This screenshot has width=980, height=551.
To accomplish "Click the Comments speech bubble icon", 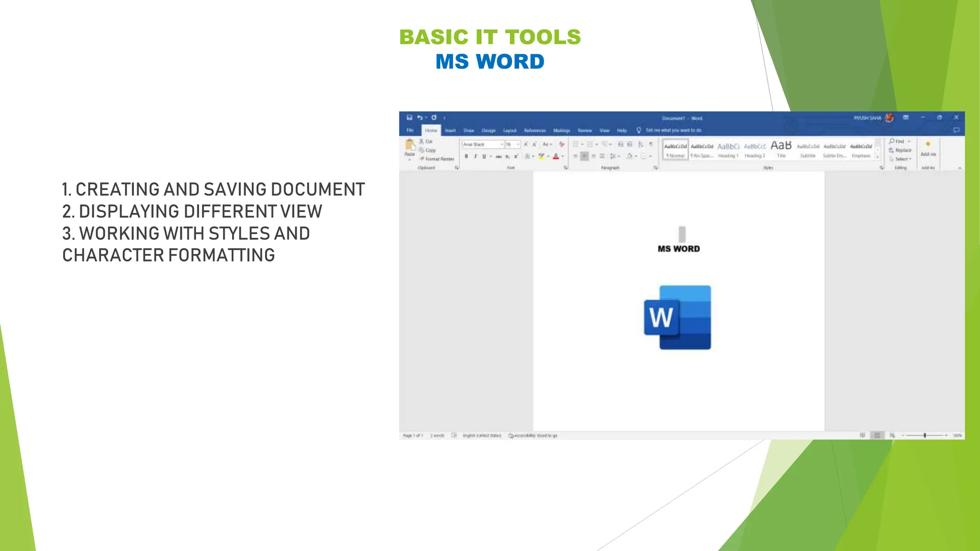I will pos(956,130).
